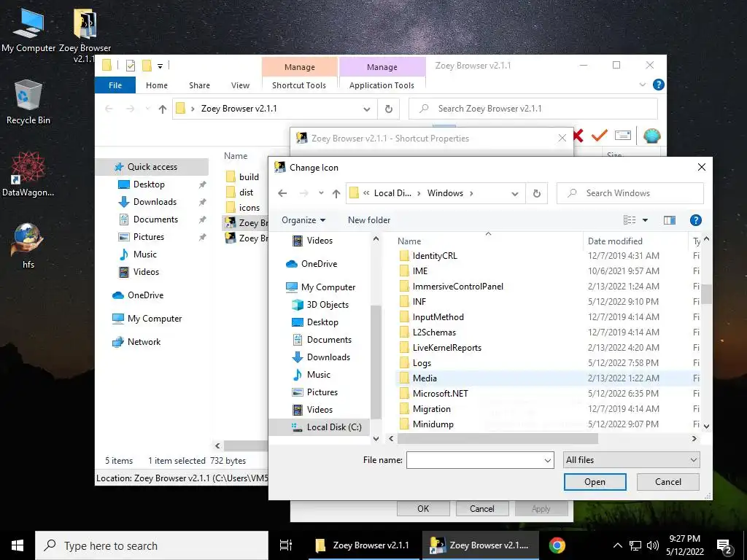Click the shell globe icon in Explorer toolbar
The height and width of the screenshot is (560, 747).
point(651,136)
